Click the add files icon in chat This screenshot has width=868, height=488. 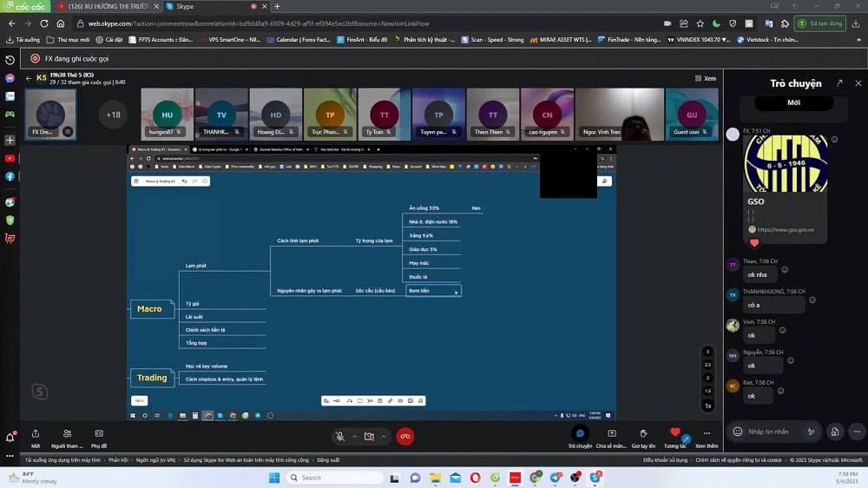[x=835, y=432]
